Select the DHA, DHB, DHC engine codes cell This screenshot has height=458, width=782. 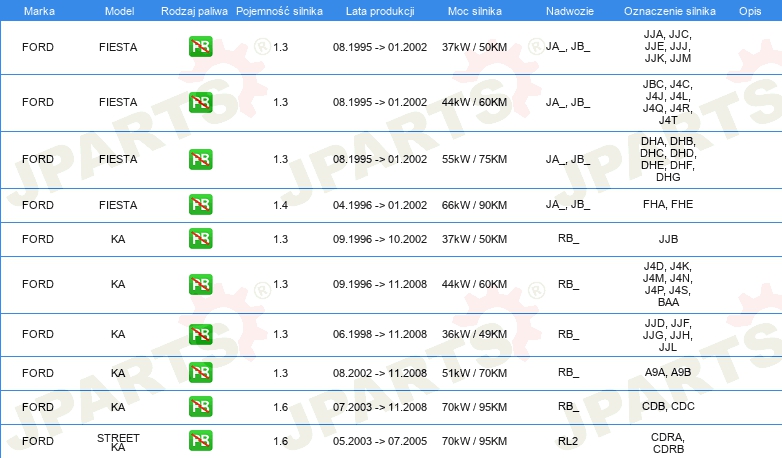pos(668,159)
